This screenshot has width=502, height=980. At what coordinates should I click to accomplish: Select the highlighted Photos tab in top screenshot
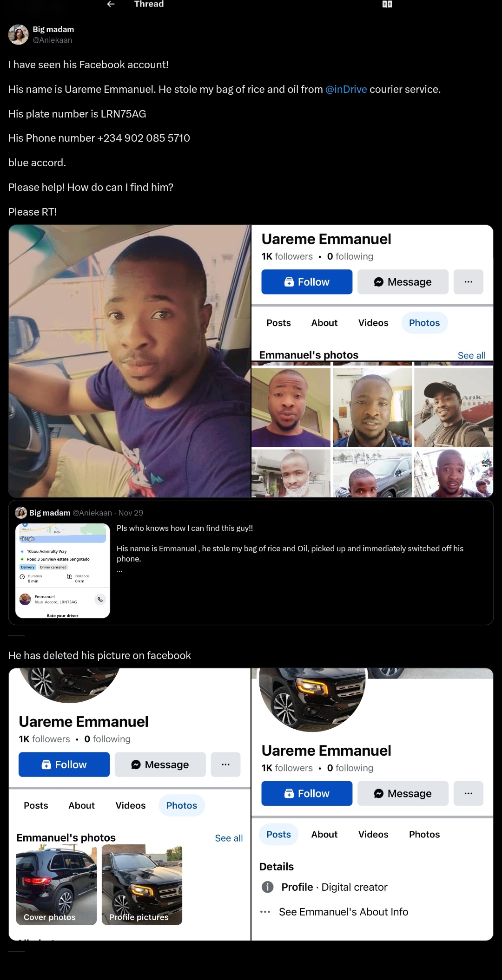(x=424, y=323)
